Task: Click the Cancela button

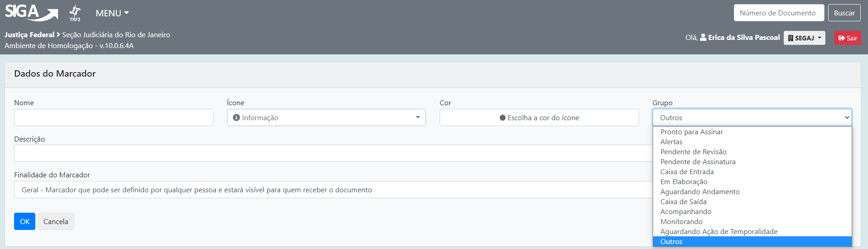Action: (56, 221)
